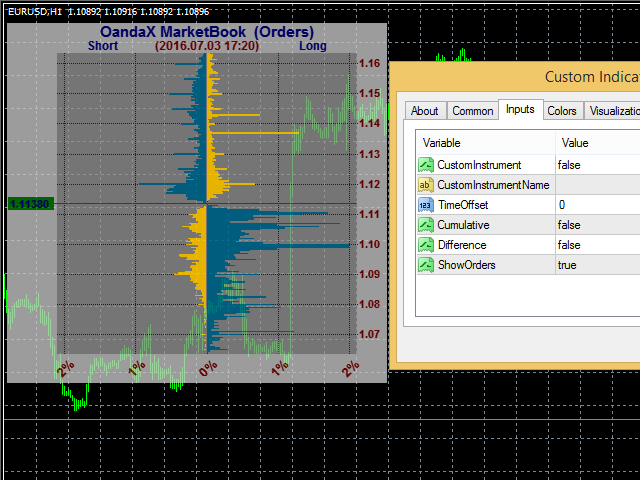The image size is (640, 480).
Task: Click the 1.15 price level label
Action: tap(369, 93)
